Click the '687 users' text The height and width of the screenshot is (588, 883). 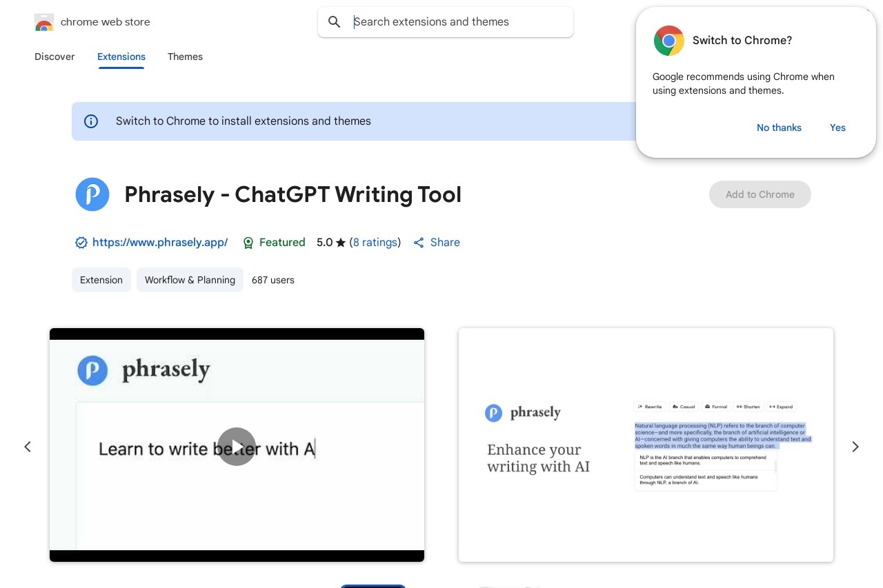point(273,280)
